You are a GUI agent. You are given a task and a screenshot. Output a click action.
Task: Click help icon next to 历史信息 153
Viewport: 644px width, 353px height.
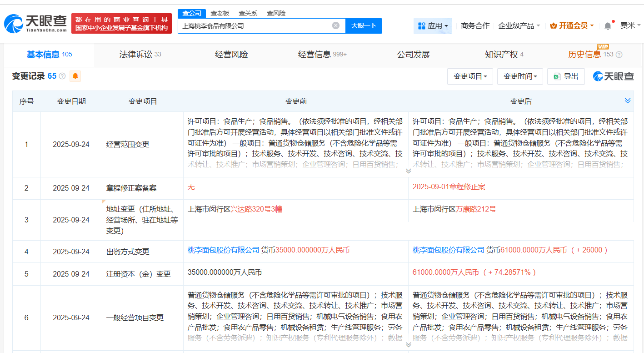[619, 55]
